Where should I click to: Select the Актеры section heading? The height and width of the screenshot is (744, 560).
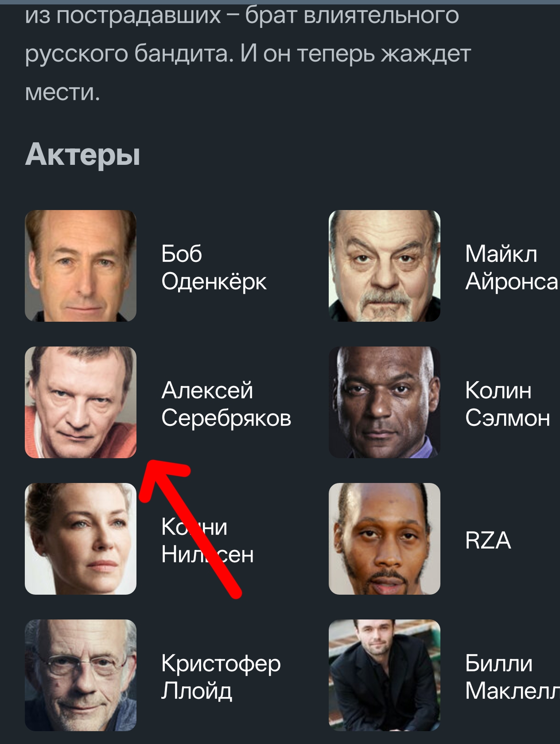coord(82,156)
